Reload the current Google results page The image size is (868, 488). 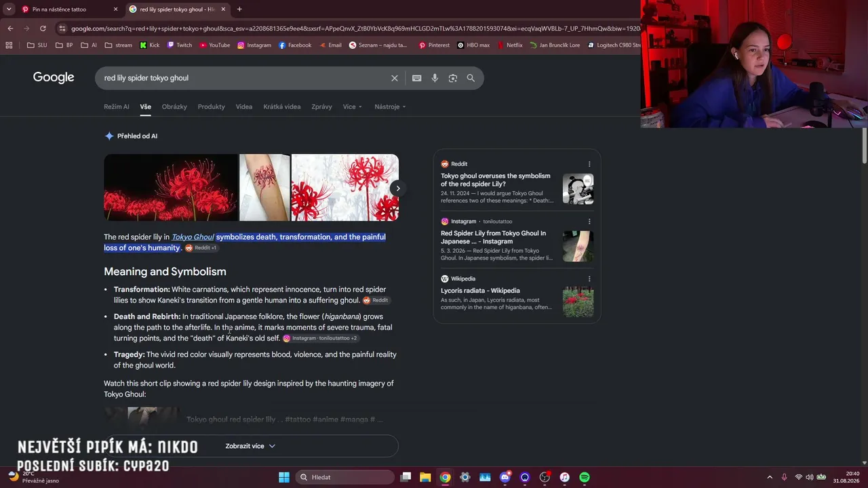[43, 28]
